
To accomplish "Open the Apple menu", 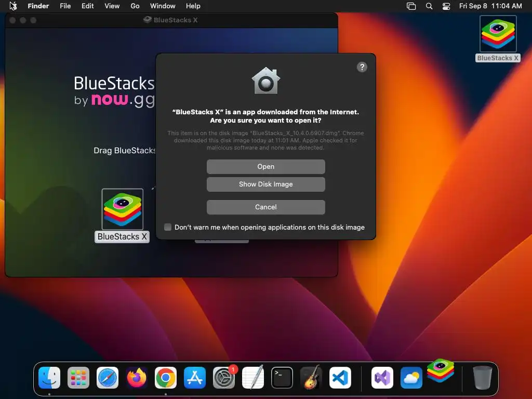I will [13, 6].
